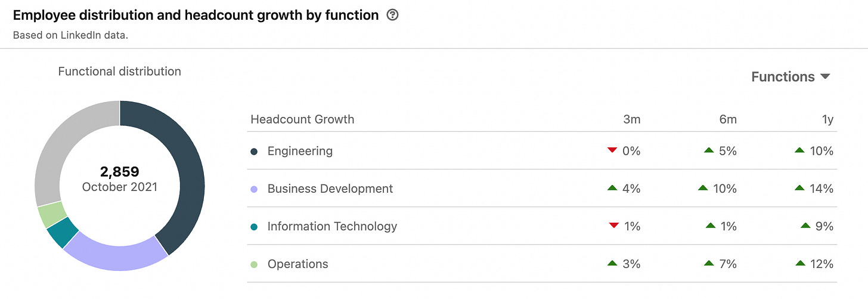The height and width of the screenshot is (299, 868).
Task: Select the Engineering row label
Action: click(300, 151)
